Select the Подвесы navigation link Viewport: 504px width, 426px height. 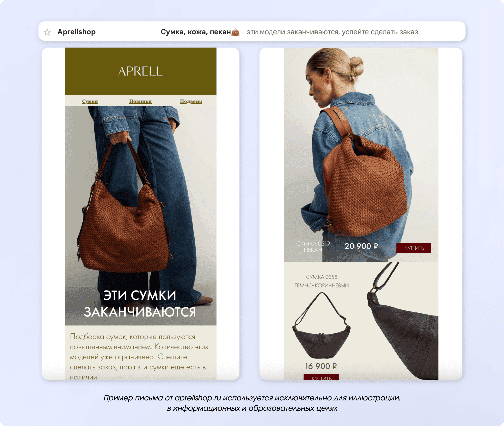[191, 101]
